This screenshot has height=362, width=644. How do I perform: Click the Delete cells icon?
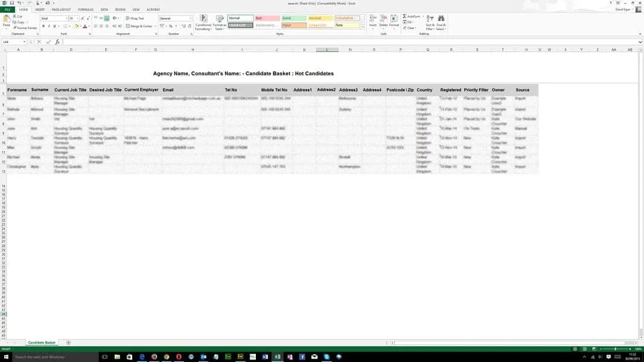[x=383, y=19]
